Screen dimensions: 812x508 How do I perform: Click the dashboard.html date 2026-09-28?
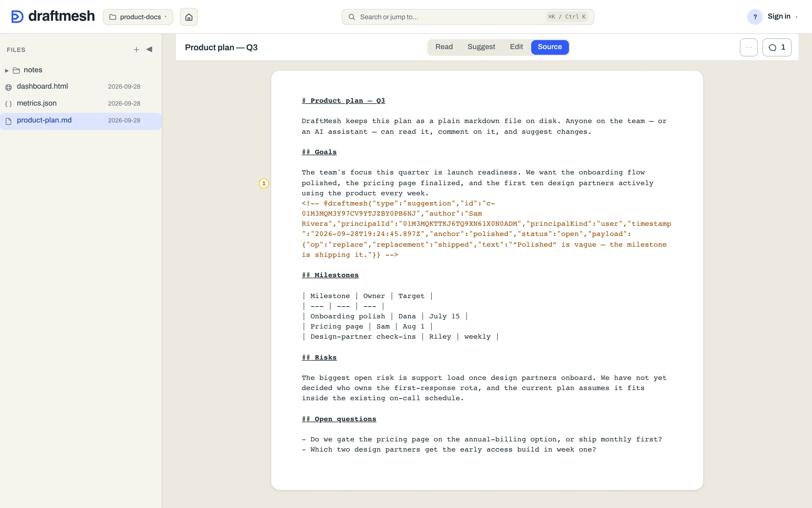(124, 86)
